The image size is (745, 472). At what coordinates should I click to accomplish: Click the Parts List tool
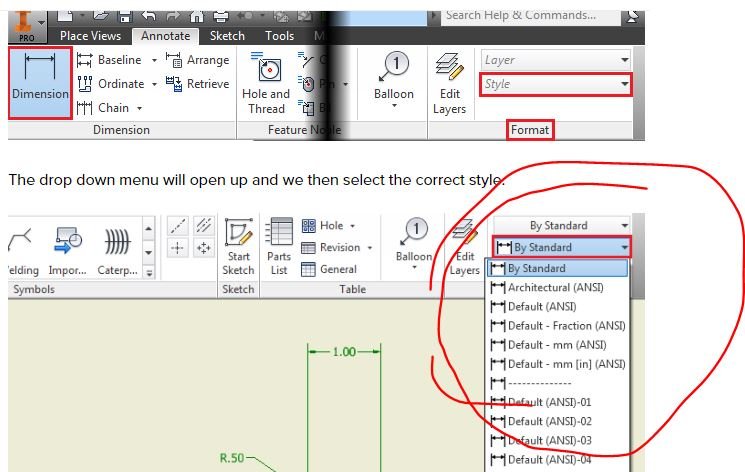(279, 247)
